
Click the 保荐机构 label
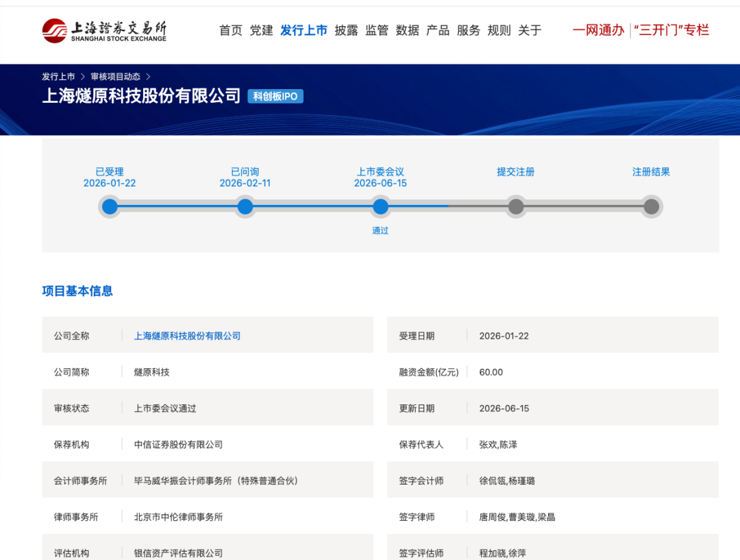[x=71, y=445]
